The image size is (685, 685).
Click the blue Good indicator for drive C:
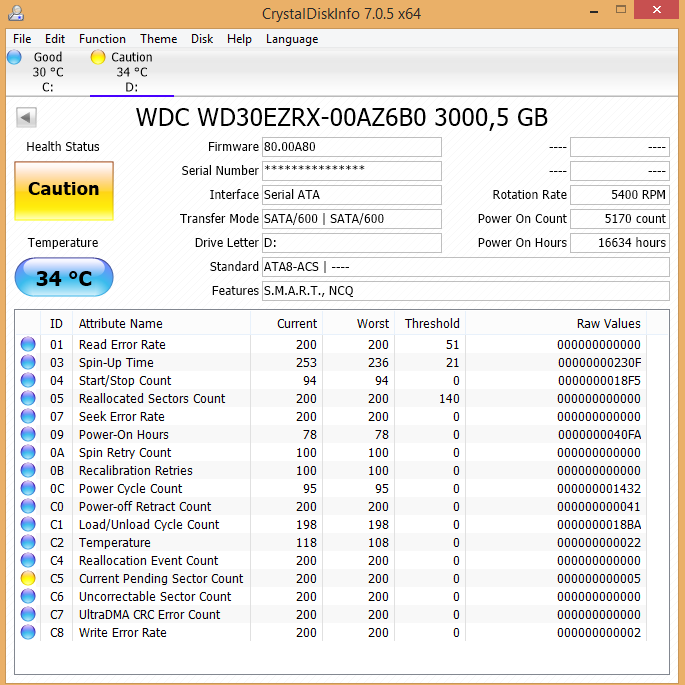click(x=14, y=57)
